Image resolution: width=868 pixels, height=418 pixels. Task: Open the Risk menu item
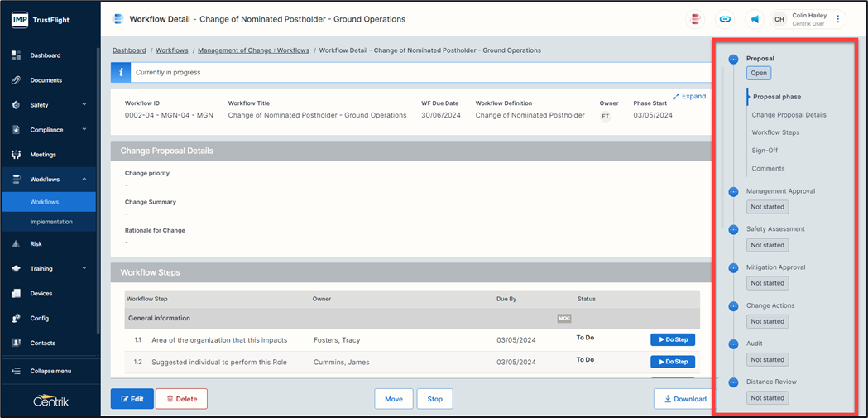tap(36, 244)
